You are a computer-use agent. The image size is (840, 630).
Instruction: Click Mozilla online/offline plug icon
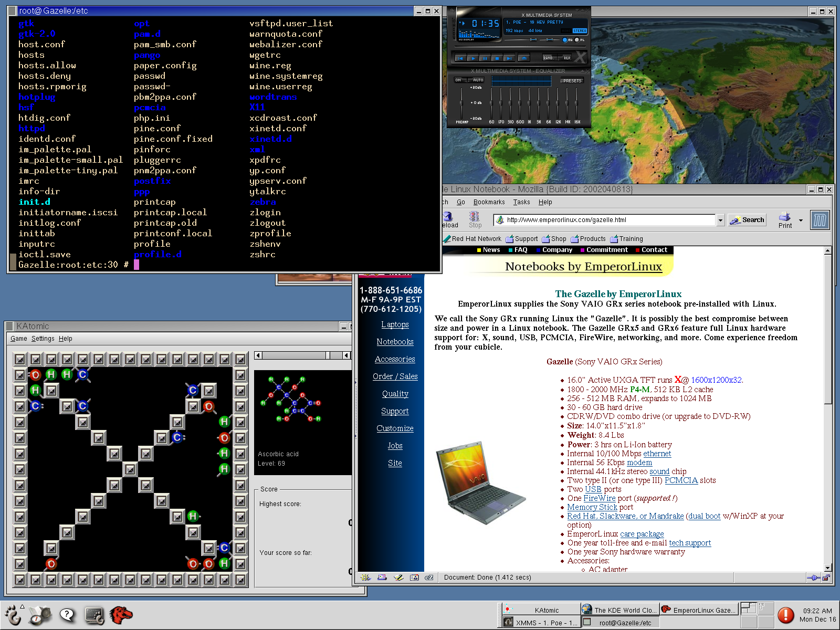point(814,577)
